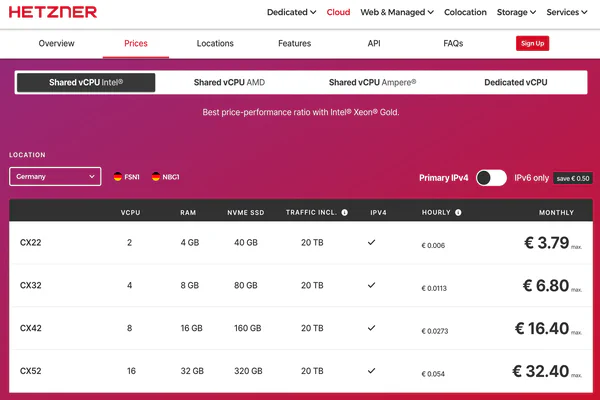Image resolution: width=600 pixels, height=400 pixels.
Task: Open the Features tab
Action: 295,43
